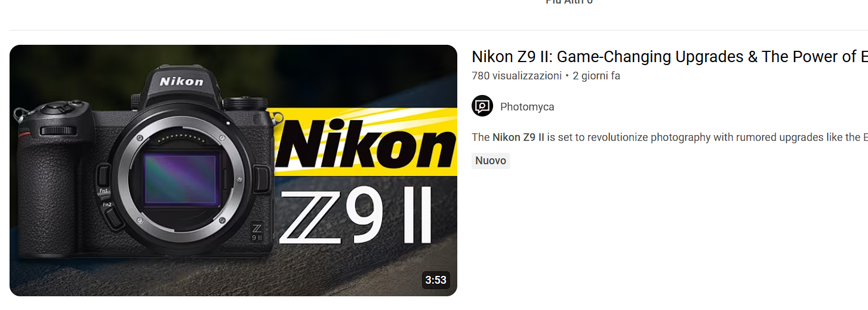Go to the Photomyca channel name link
The height and width of the screenshot is (310, 868).
(x=527, y=107)
